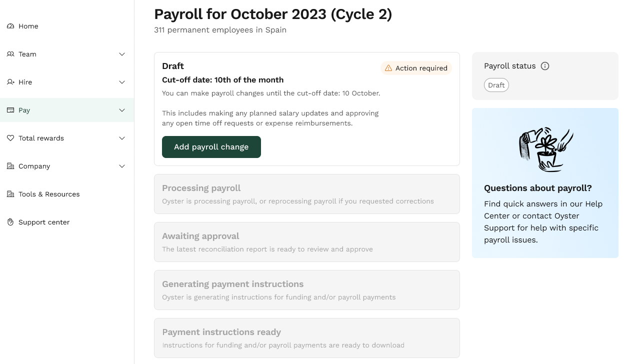
Task: Click the Tools & Resources building icon
Action: coord(10,194)
